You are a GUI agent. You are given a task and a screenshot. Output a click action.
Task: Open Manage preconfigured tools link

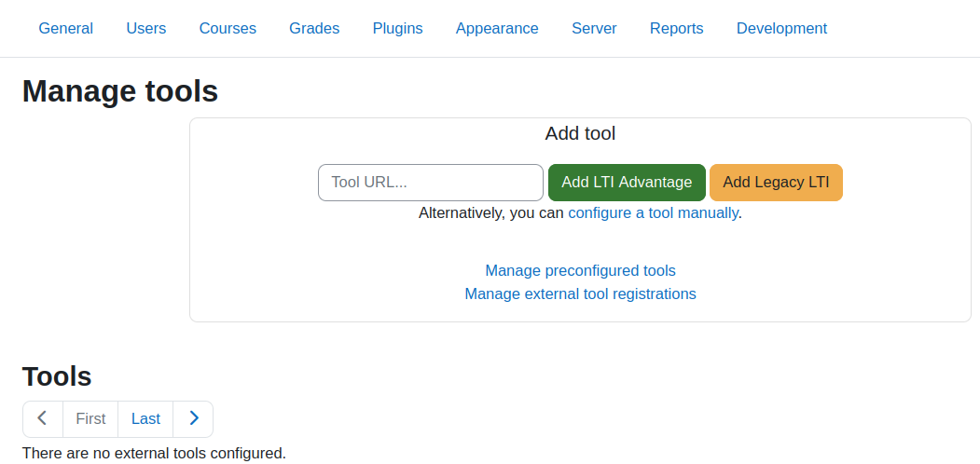(581, 270)
